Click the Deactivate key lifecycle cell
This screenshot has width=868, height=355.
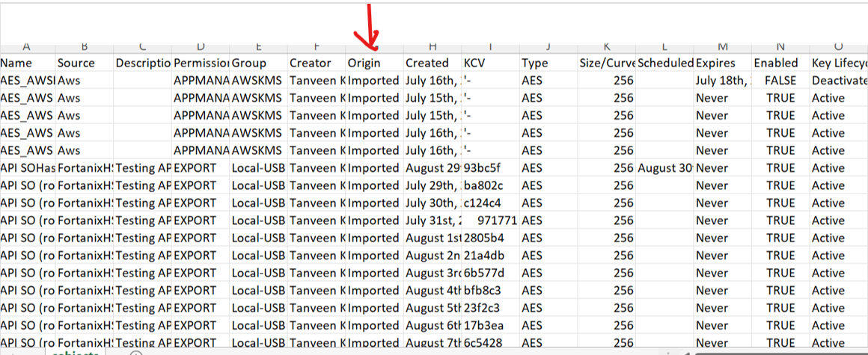[840, 81]
